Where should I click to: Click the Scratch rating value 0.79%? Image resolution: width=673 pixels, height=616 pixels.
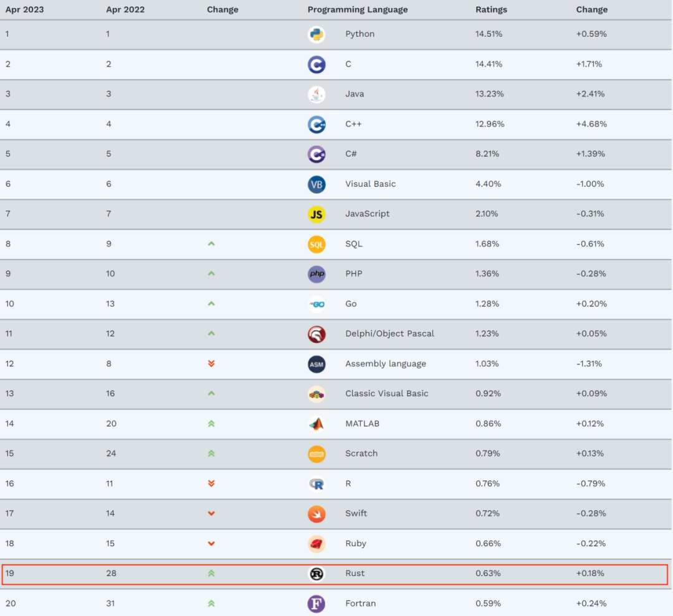click(488, 453)
